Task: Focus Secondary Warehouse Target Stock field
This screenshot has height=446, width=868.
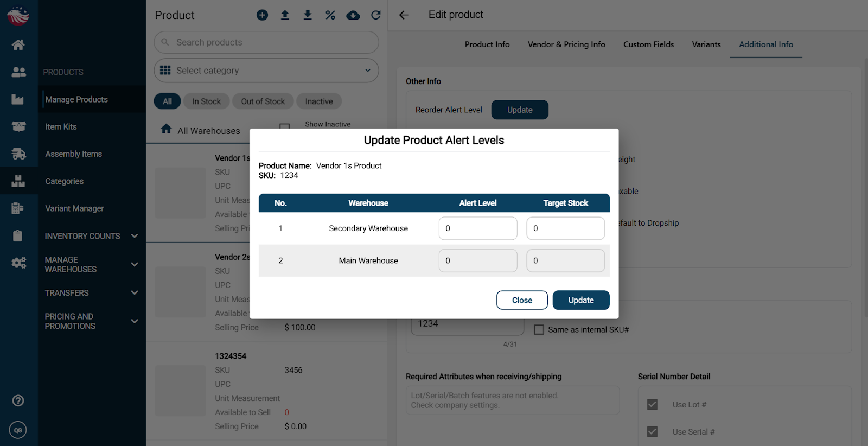Action: click(x=566, y=228)
